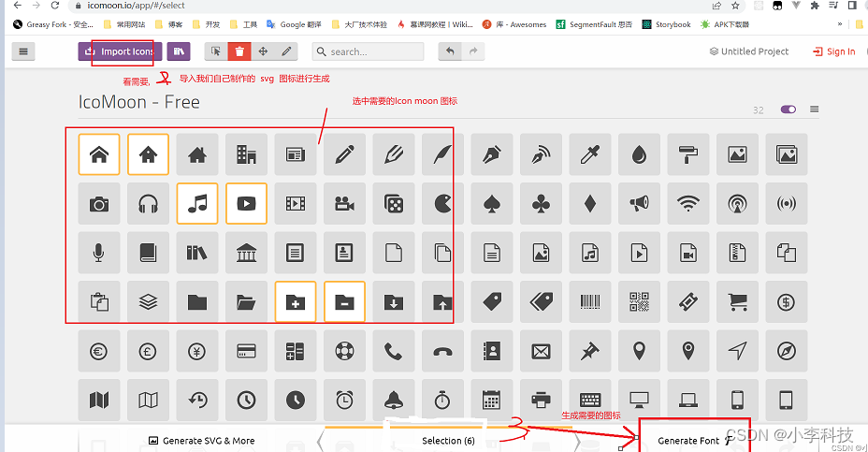This screenshot has height=452, width=868.
Task: Activate the red Delete trash tool
Action: [x=240, y=52]
